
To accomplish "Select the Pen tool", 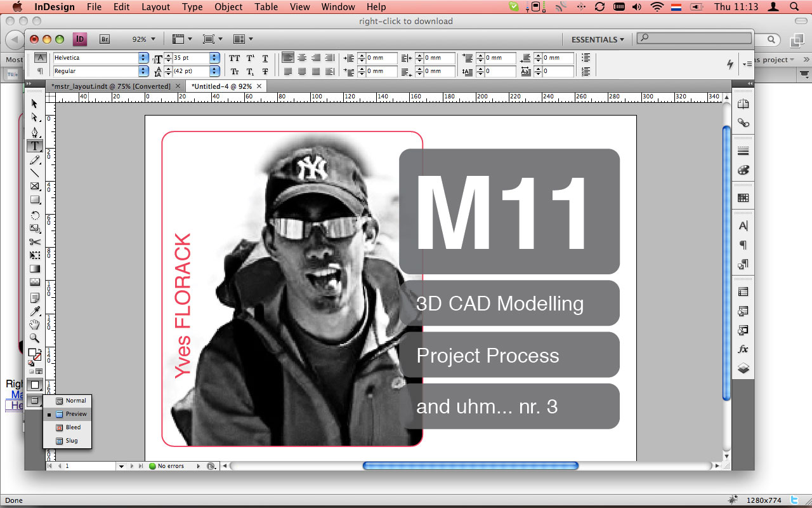I will point(35,132).
